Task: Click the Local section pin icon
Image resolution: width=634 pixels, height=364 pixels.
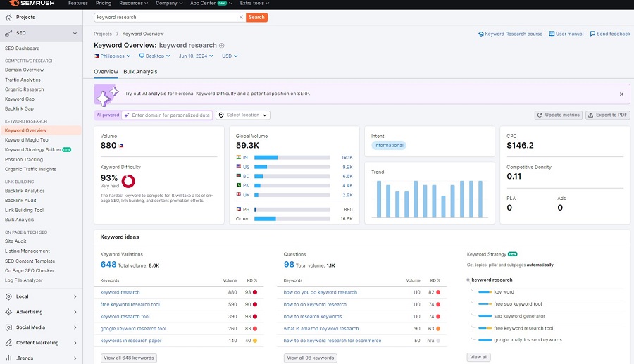Action: click(x=8, y=296)
